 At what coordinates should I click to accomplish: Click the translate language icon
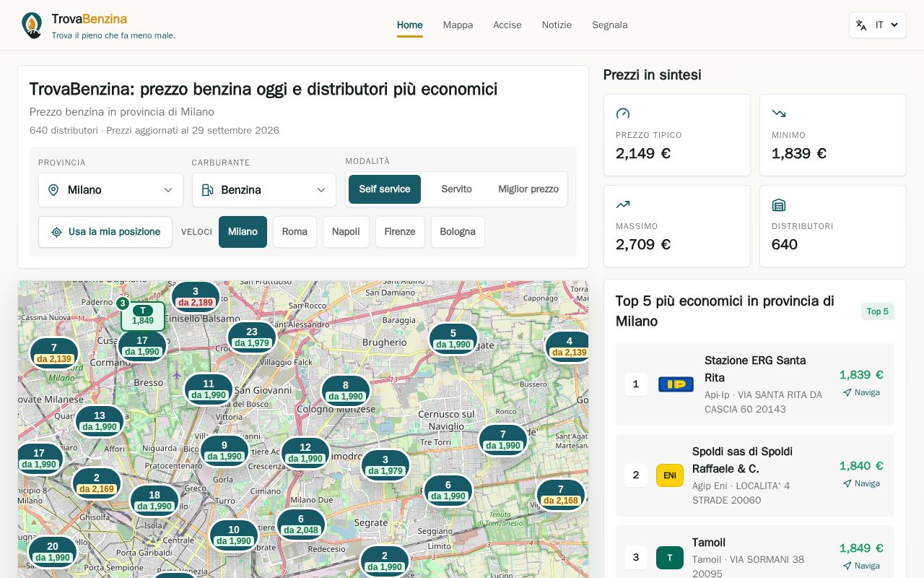tap(861, 25)
